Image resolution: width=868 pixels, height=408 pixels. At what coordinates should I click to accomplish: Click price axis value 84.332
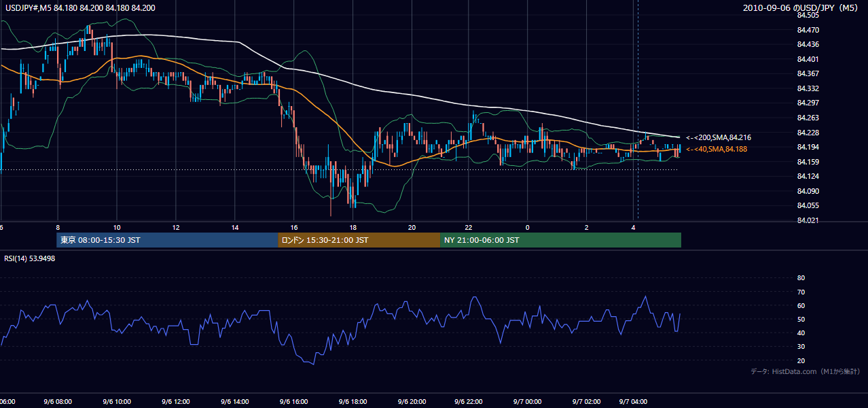pyautogui.click(x=808, y=88)
